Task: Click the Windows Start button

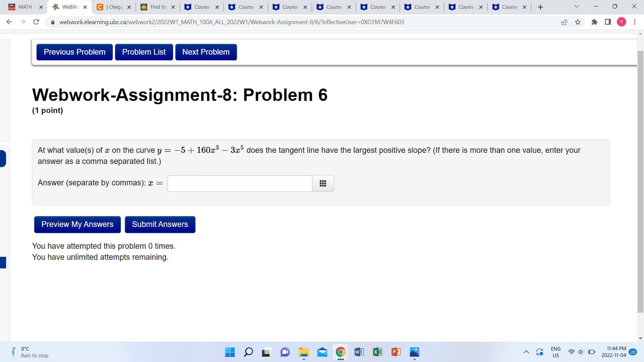Action: [x=230, y=352]
